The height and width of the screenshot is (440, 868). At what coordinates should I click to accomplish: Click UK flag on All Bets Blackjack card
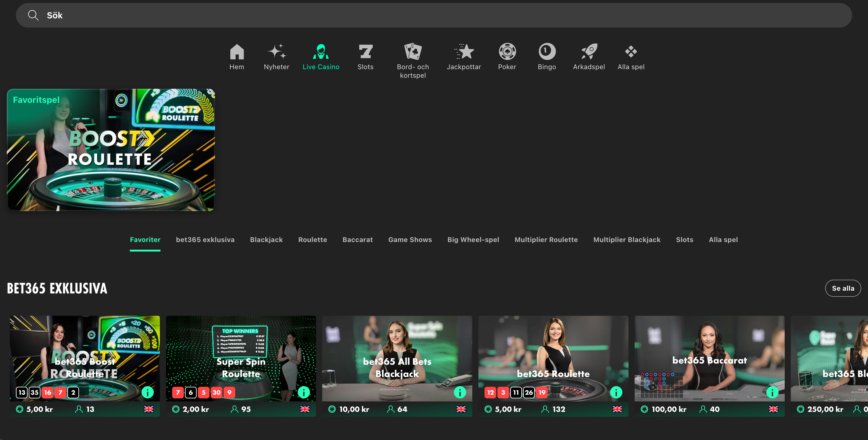(x=461, y=409)
